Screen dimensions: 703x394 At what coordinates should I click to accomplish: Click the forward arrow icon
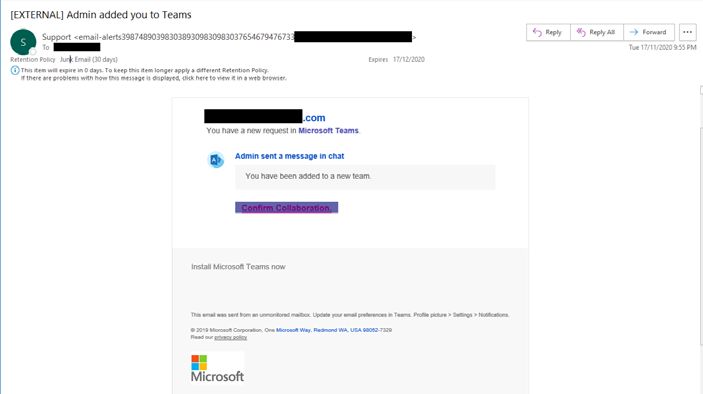[634, 32]
